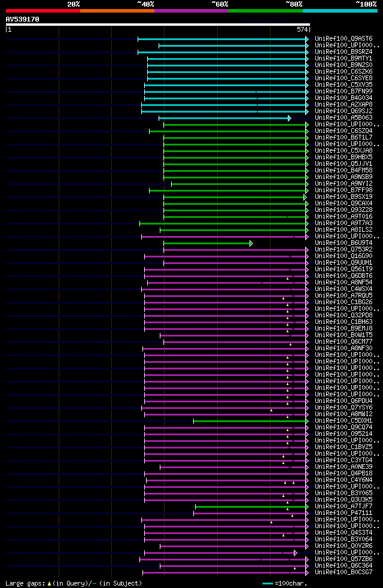Open hit UniRef100_B4G034 label
The height and width of the screenshot is (588, 383).
tap(344, 98)
